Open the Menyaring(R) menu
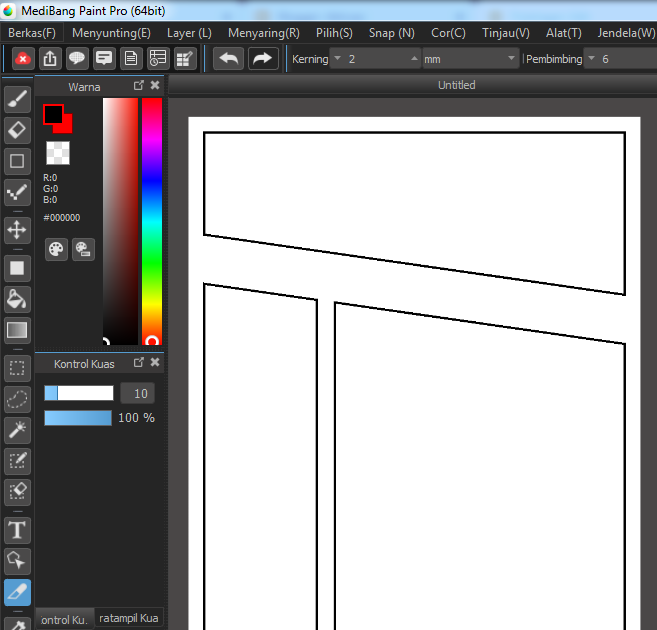This screenshot has width=657, height=630. click(x=264, y=33)
